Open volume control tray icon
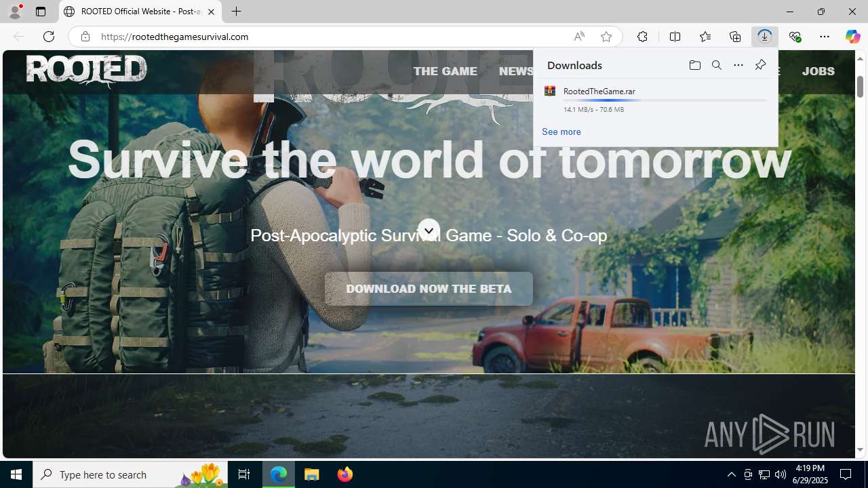 click(781, 474)
